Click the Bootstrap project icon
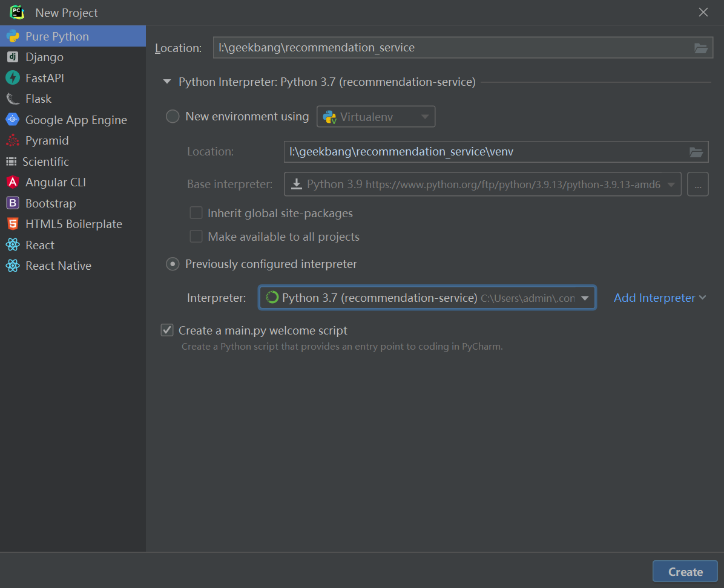Image resolution: width=724 pixels, height=588 pixels. tap(12, 203)
